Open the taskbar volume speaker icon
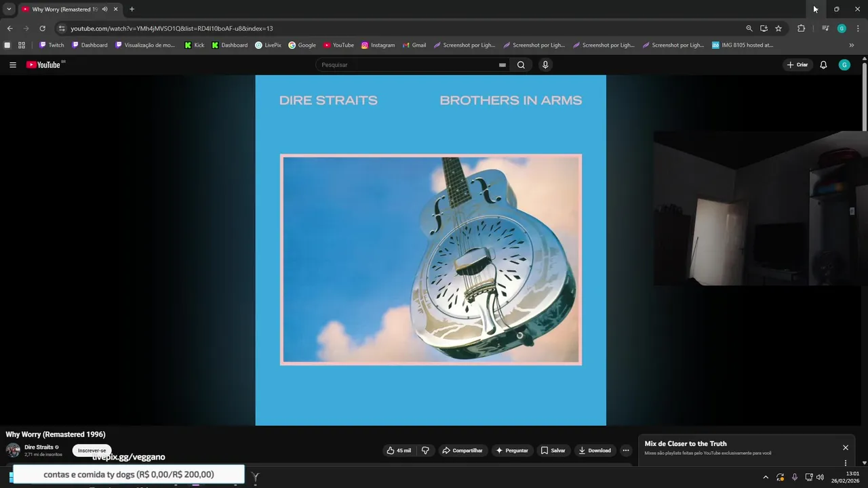This screenshot has height=488, width=868. click(x=821, y=477)
